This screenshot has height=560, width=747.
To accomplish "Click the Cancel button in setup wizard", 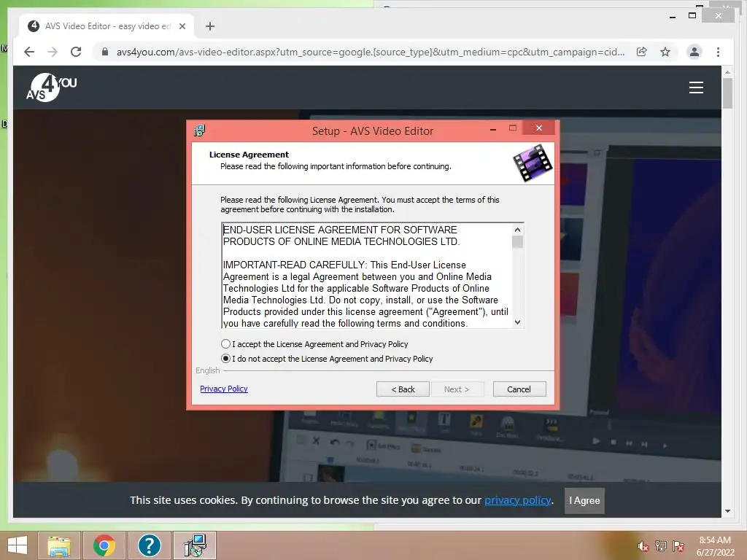I will point(519,389).
